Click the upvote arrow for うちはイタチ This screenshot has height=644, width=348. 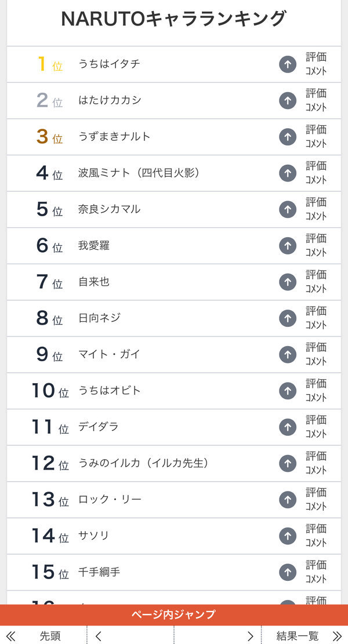coord(288,64)
